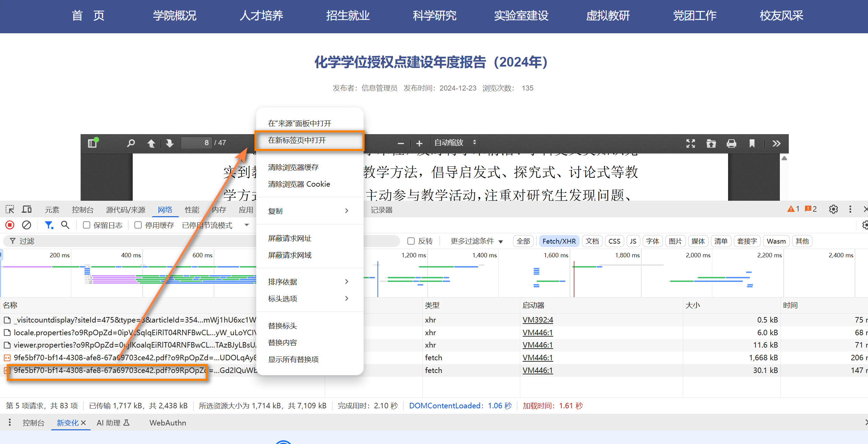Toggle the Fetch/XHR type filter

click(559, 241)
